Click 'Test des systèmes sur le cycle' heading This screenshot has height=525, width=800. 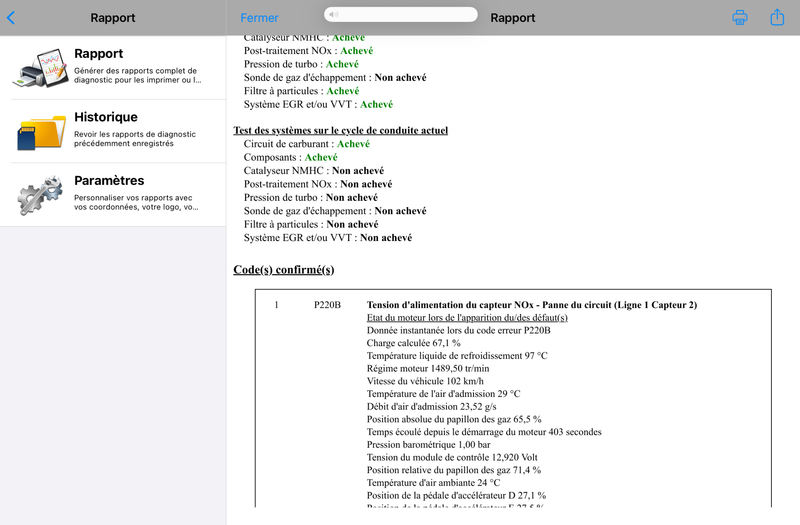340,130
